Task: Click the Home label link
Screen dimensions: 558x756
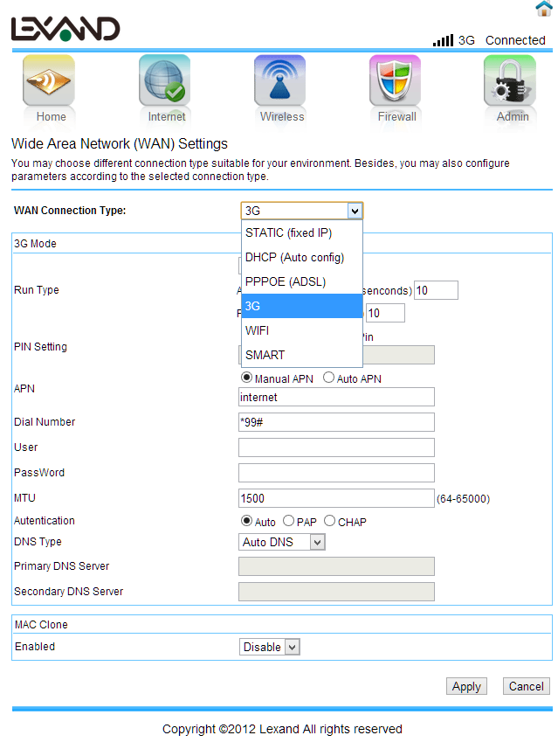Action: click(51, 117)
